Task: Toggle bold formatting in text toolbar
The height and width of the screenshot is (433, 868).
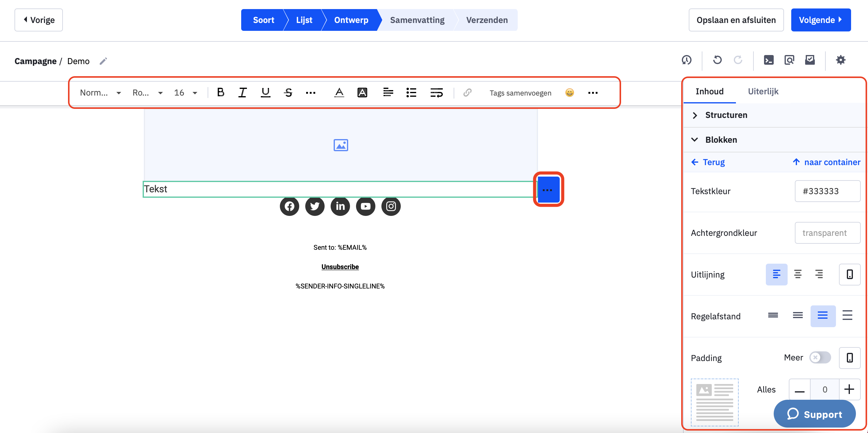Action: coord(220,93)
